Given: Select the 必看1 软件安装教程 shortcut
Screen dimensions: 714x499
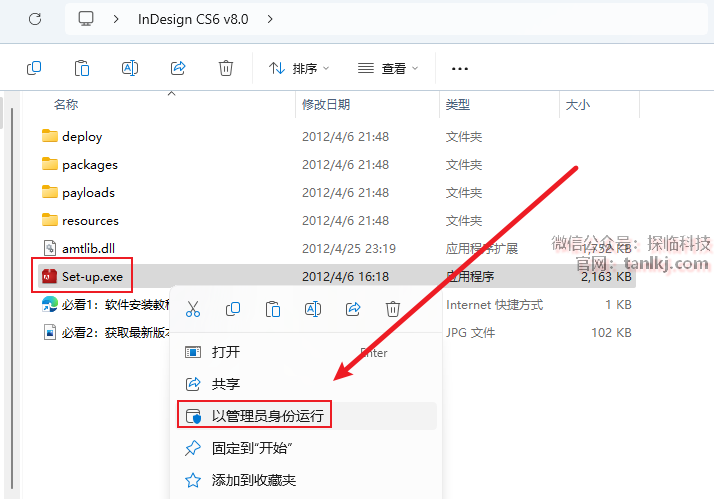Looking at the screenshot, I should (116, 305).
